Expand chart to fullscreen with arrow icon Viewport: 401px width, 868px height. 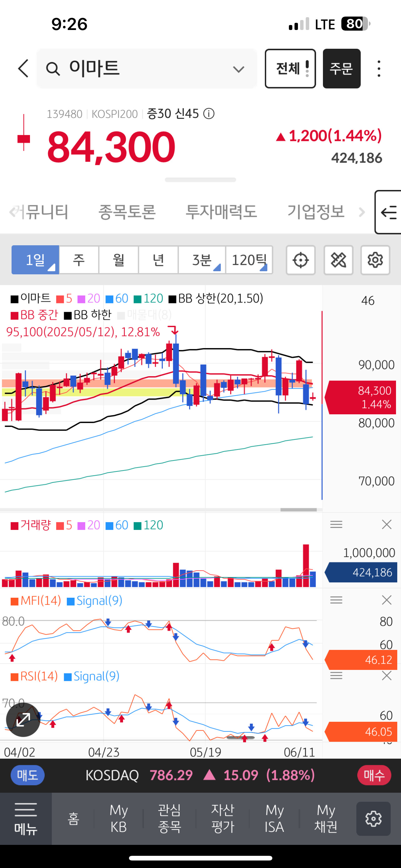click(23, 719)
